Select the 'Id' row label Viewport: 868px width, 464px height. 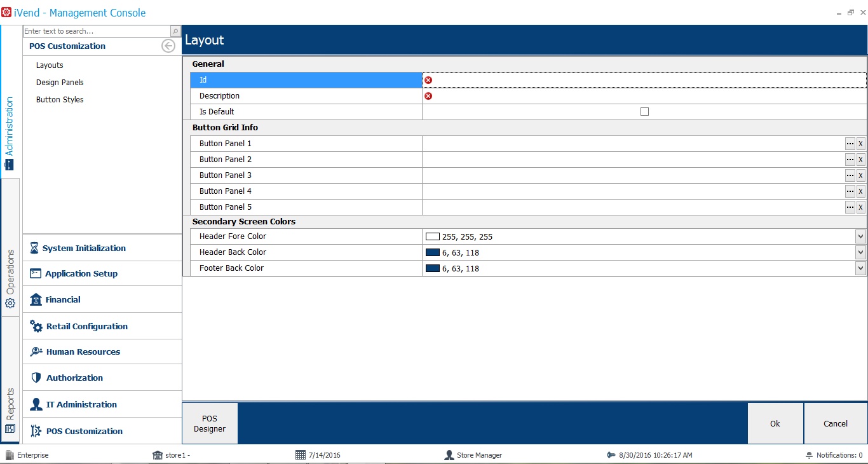[306, 80]
